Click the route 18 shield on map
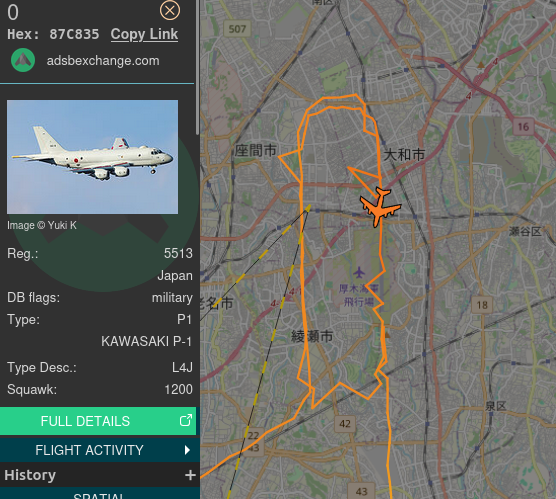 coord(482,305)
